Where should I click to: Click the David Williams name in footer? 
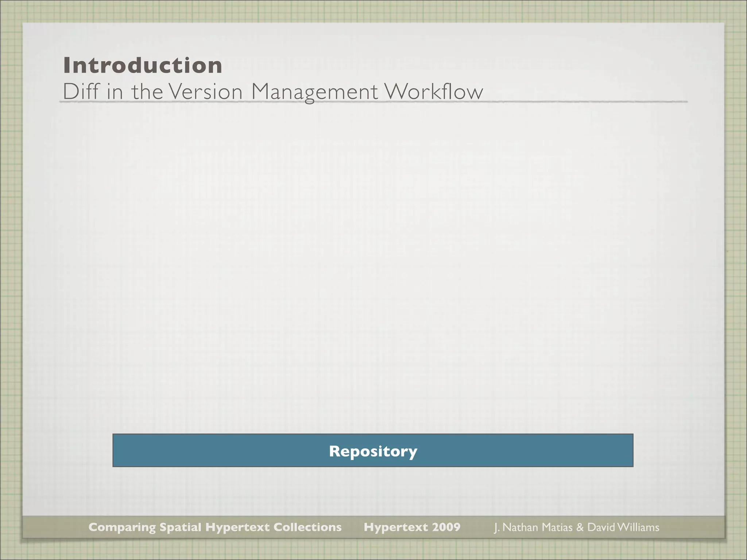pos(623,527)
